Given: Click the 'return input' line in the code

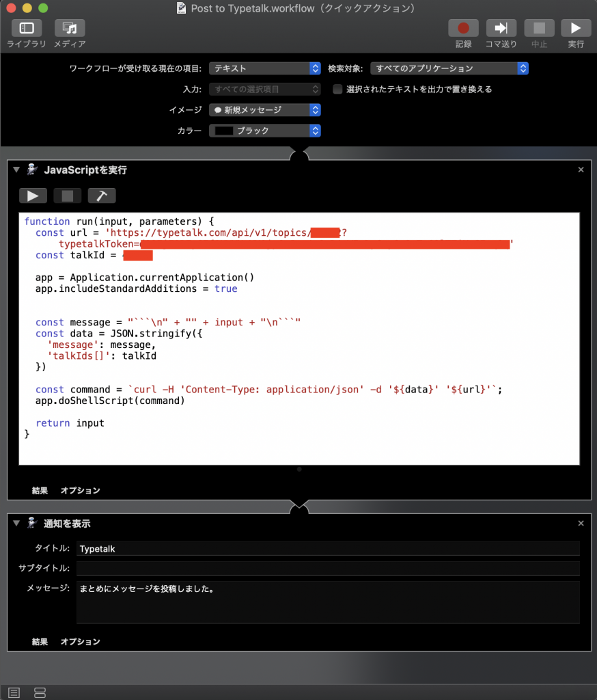Looking at the screenshot, I should pos(70,422).
